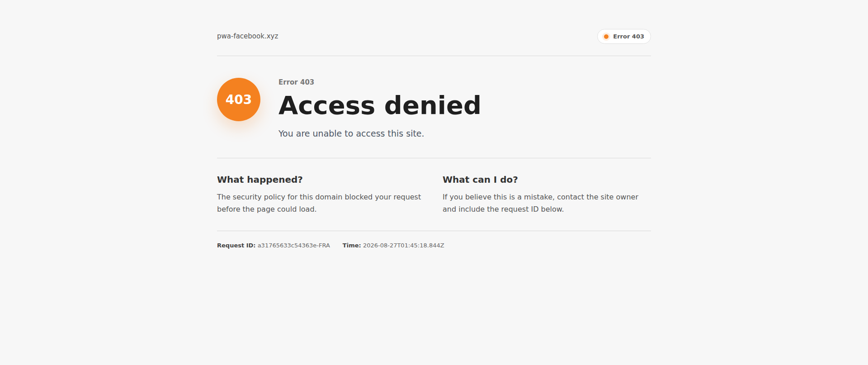Click 'include the request ID below' text line
The image size is (868, 365).
coord(503,209)
